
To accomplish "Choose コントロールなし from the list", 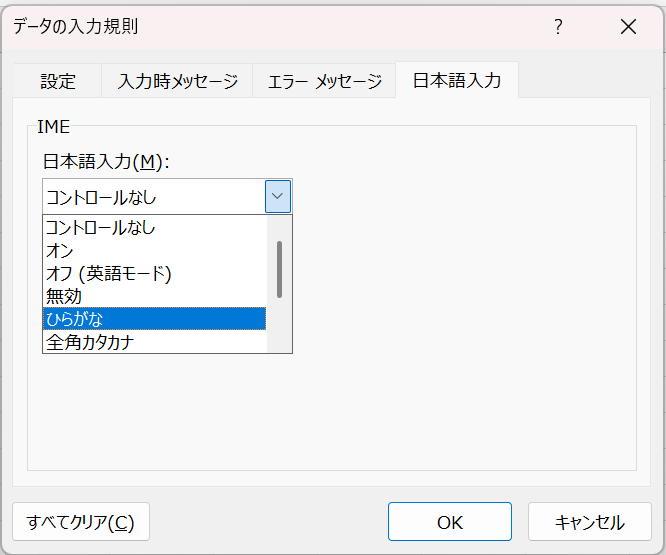I will click(x=155, y=227).
